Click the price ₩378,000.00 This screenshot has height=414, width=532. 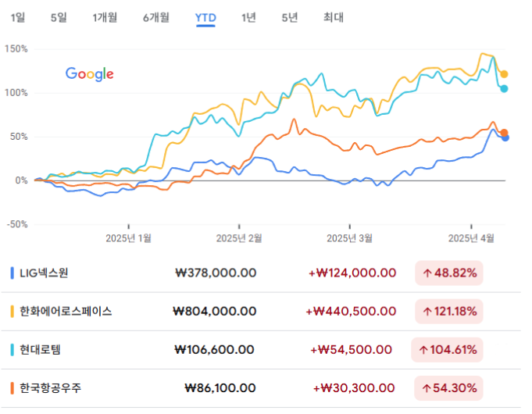216,273
